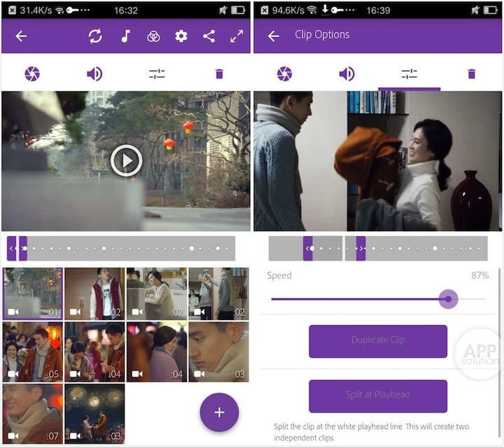The width and height of the screenshot is (504, 447).
Task: Tap the share icon in top bar
Action: 209,36
